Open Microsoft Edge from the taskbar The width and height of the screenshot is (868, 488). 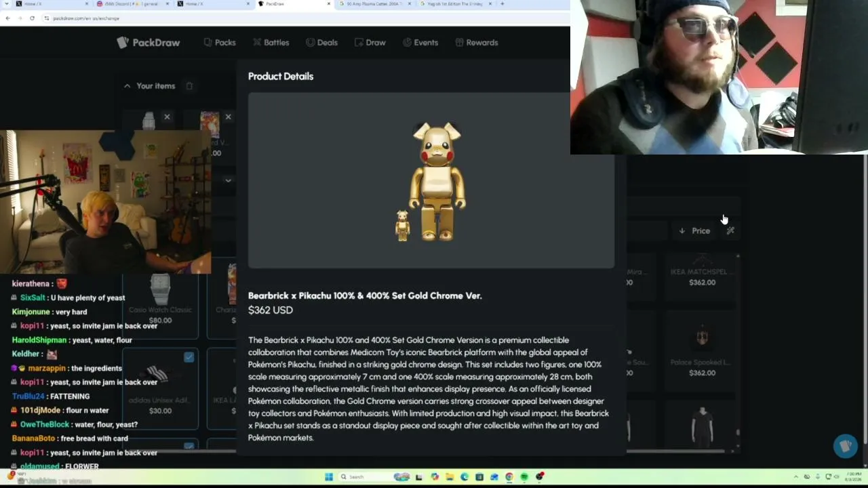tap(465, 477)
